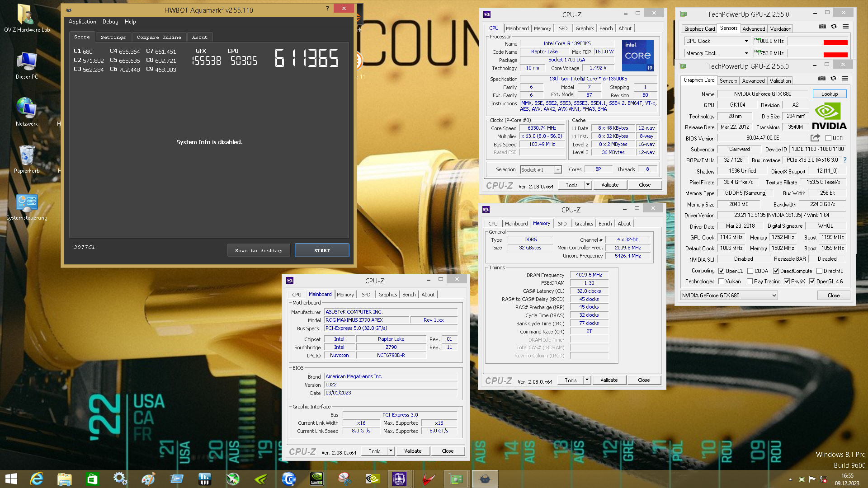
Task: Switch to Compare Online tab in Aquamark
Action: [x=159, y=37]
